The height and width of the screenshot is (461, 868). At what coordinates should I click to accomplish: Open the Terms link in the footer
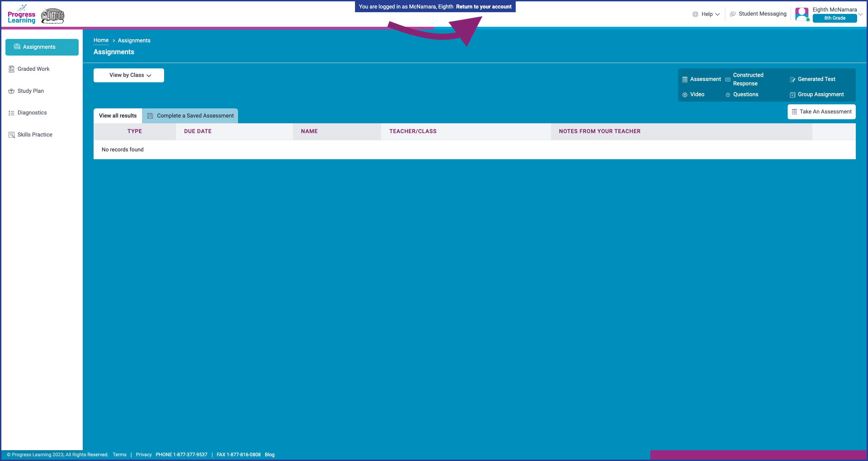pos(119,455)
